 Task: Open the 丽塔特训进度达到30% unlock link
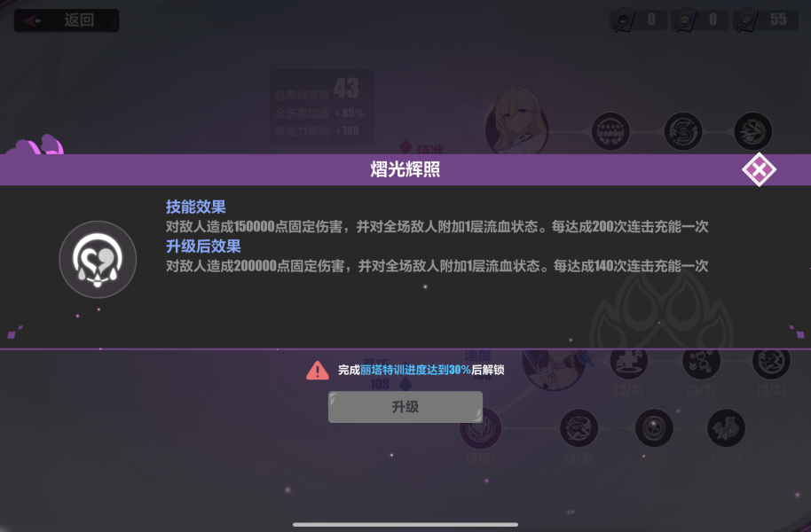[415, 370]
